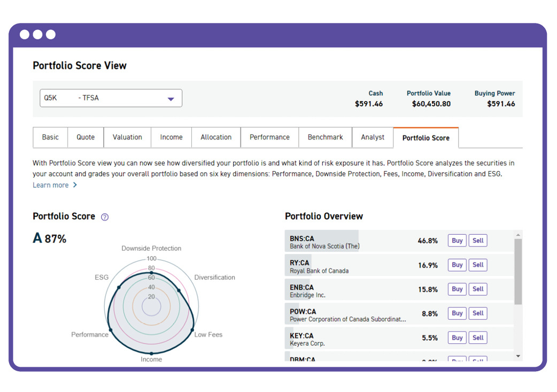The width and height of the screenshot is (557, 392).
Task: Click the Learn more chevron arrow
Action: 74,185
